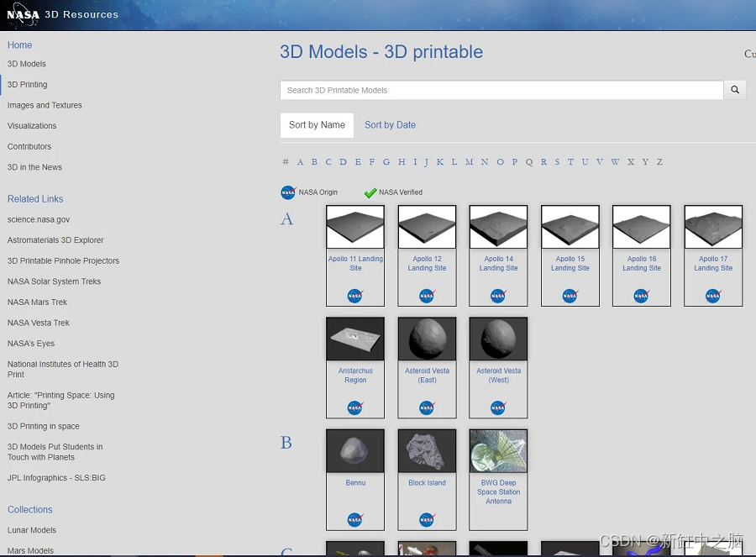756x557 pixels.
Task: Click NASA badge on Asteroid Vesta (East) card
Action: tap(427, 408)
